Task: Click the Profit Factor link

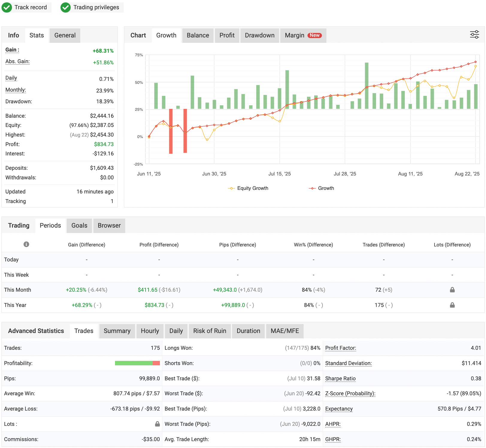Action: [x=340, y=348]
